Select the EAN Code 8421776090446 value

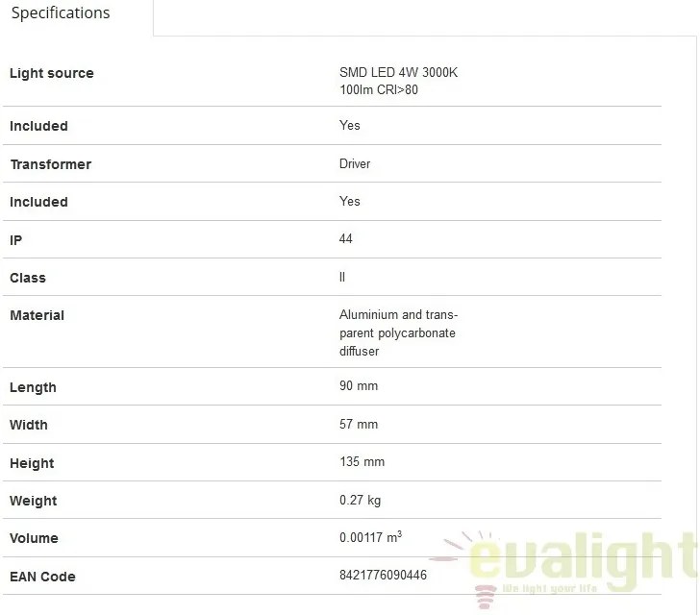[x=383, y=575]
